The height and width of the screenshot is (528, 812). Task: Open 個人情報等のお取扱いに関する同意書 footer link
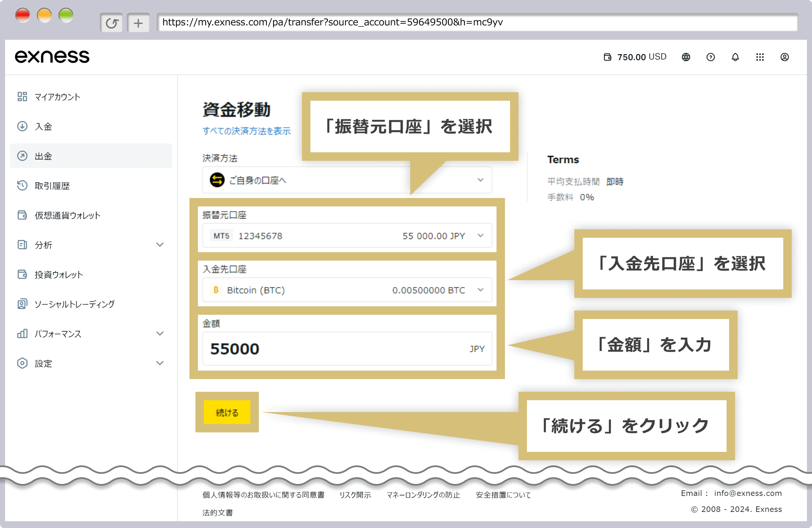coord(263,495)
